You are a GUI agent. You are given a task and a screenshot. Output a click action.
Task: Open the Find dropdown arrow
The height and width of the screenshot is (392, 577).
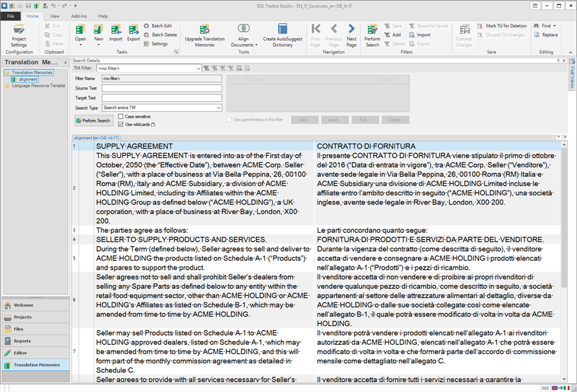[x=555, y=26]
